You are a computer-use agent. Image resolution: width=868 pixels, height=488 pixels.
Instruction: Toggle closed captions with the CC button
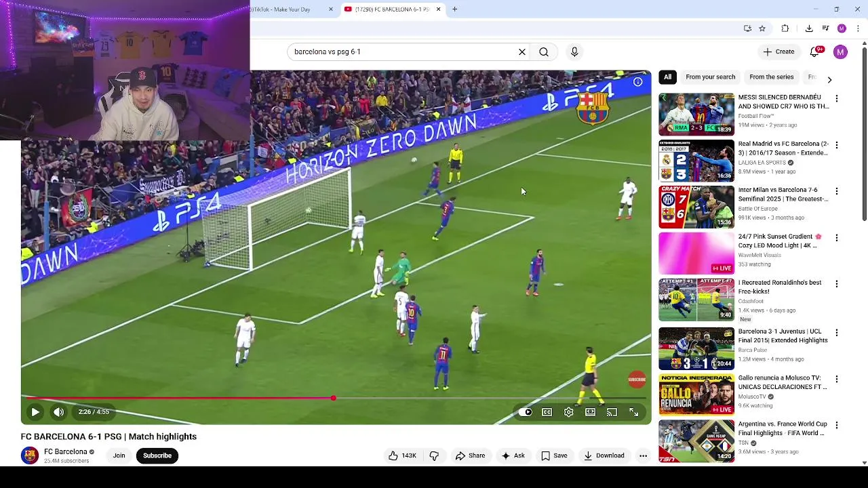[x=547, y=412]
